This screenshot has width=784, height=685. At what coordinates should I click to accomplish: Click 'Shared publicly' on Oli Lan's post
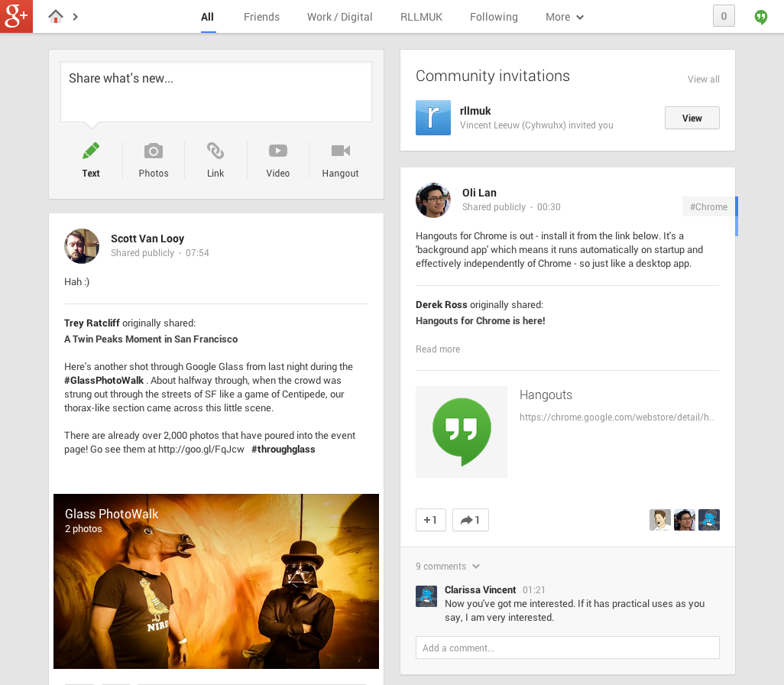(x=494, y=206)
